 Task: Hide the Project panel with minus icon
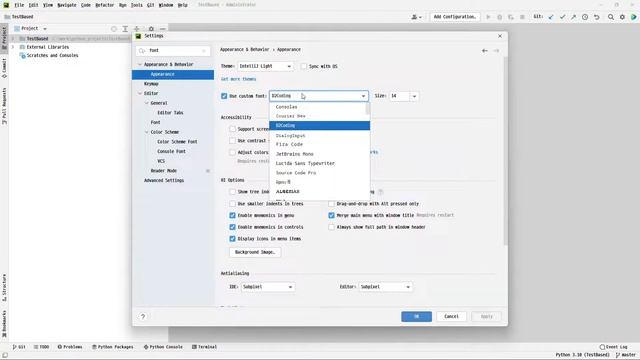tap(162, 29)
